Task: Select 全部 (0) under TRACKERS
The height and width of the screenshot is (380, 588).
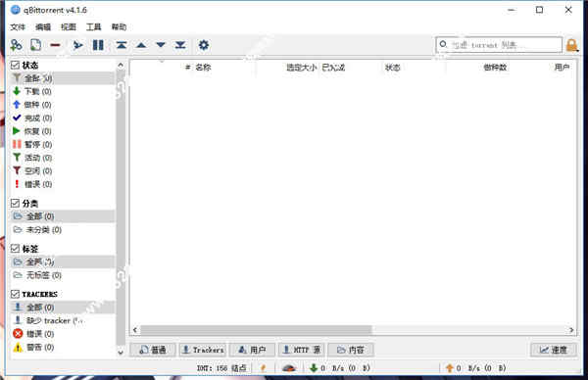Action: [x=63, y=308]
